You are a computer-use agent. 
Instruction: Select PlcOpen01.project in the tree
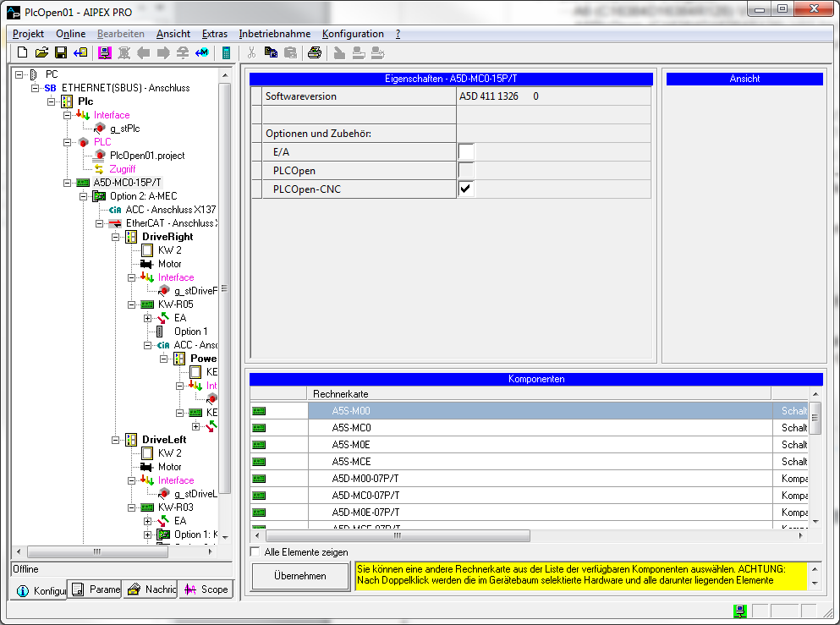[x=147, y=156]
